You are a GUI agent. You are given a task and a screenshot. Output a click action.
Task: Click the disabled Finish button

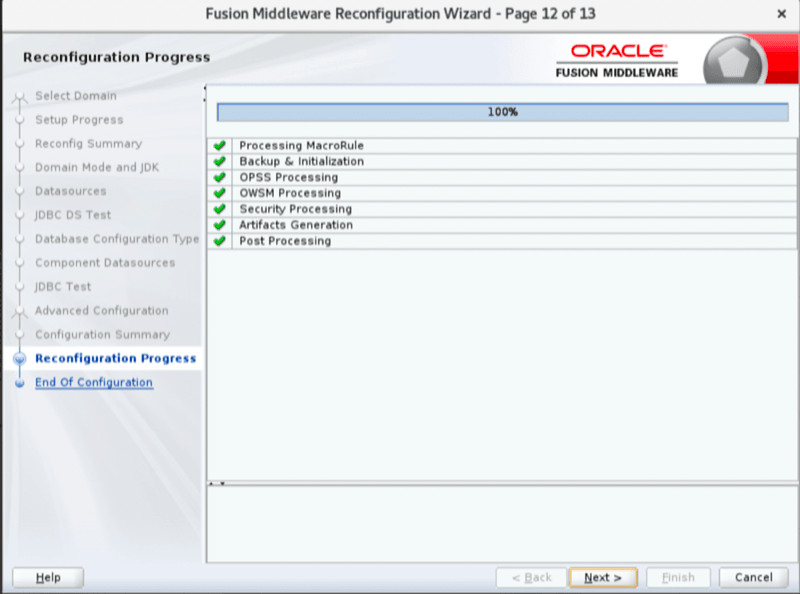[678, 578]
